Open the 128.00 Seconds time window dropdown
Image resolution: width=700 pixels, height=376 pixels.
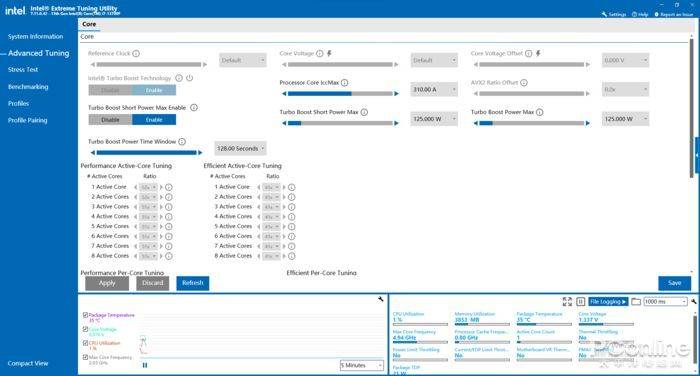click(x=240, y=148)
